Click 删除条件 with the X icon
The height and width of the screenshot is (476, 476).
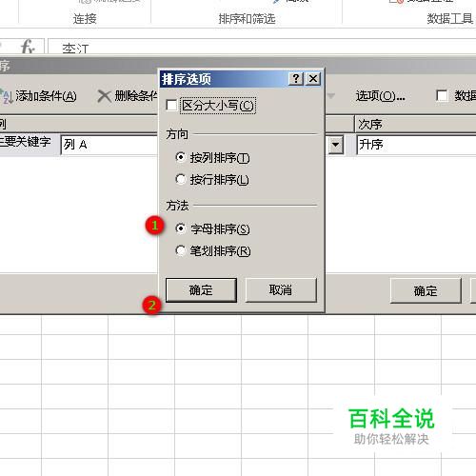pyautogui.click(x=128, y=96)
